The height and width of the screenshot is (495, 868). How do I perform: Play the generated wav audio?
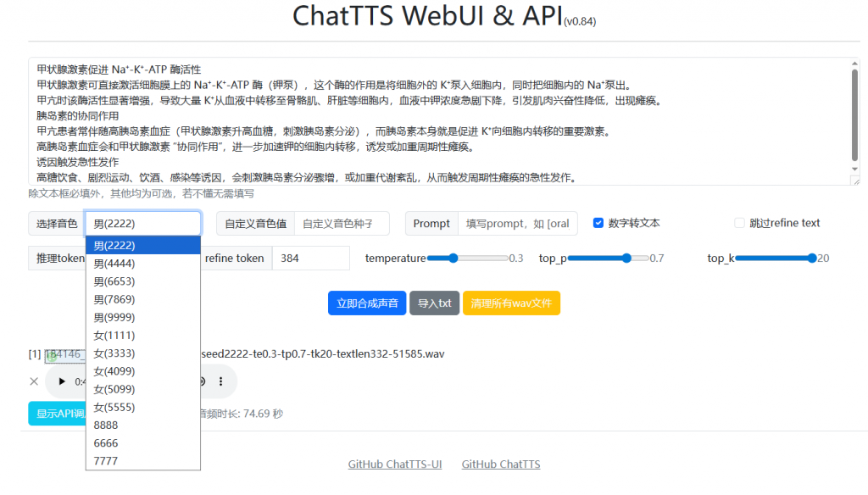[62, 381]
